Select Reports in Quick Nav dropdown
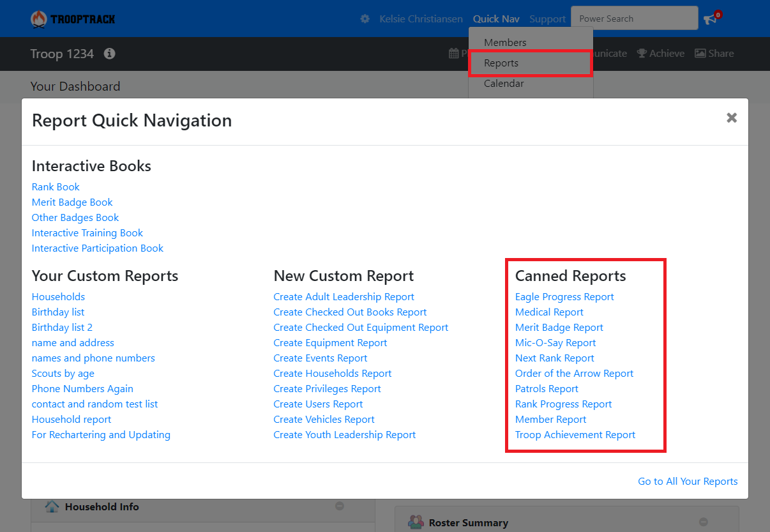The height and width of the screenshot is (532, 770). 501,63
